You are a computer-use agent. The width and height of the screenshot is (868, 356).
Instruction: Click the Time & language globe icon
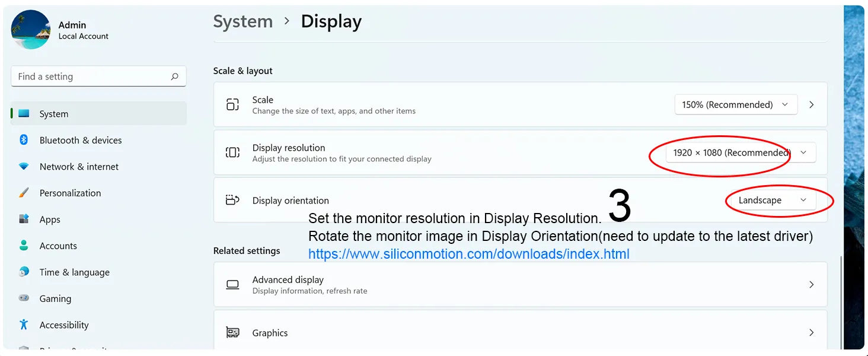[x=24, y=272]
